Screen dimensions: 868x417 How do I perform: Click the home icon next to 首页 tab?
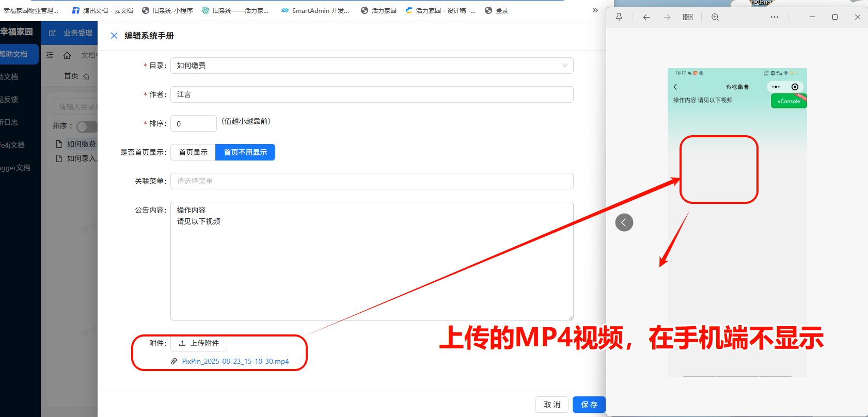(86, 76)
